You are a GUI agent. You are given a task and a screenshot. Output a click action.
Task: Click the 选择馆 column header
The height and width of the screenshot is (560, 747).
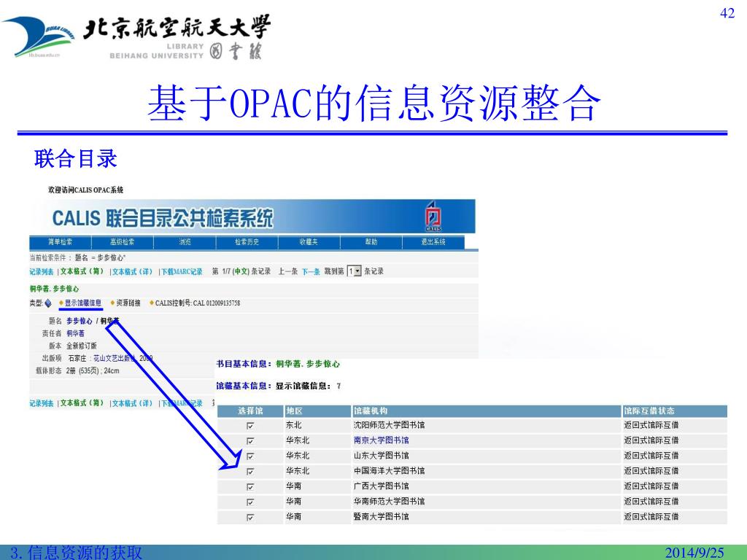click(x=250, y=411)
